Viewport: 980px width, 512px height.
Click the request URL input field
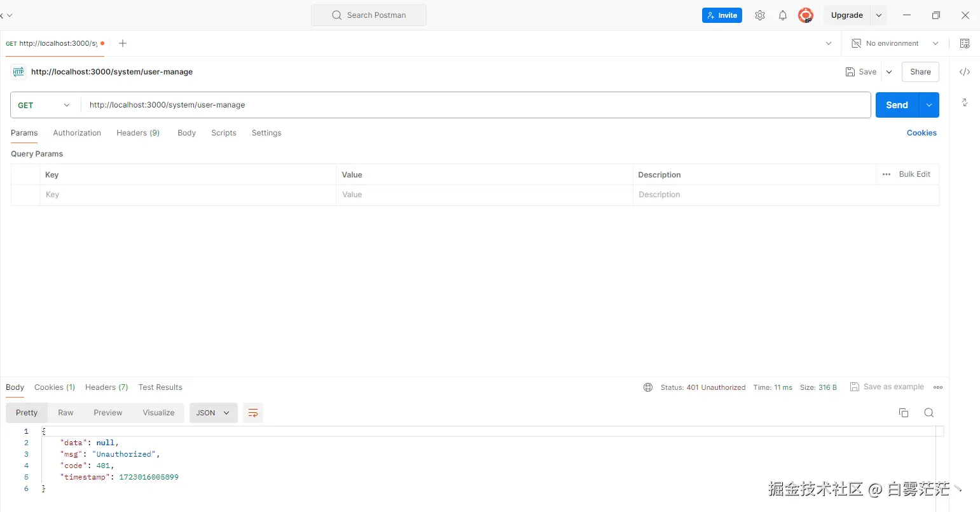point(476,105)
